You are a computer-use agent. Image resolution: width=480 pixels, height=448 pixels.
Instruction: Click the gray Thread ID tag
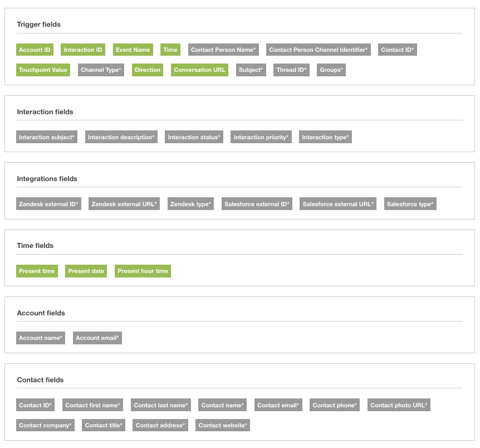pyautogui.click(x=291, y=70)
